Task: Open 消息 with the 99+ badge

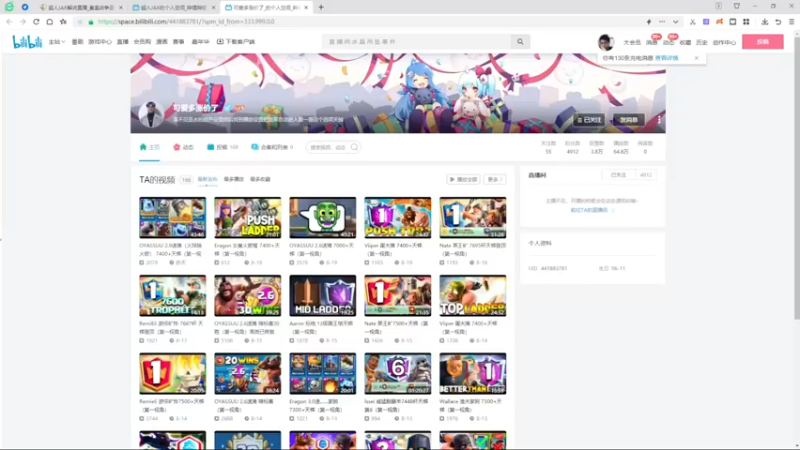Action: point(652,42)
